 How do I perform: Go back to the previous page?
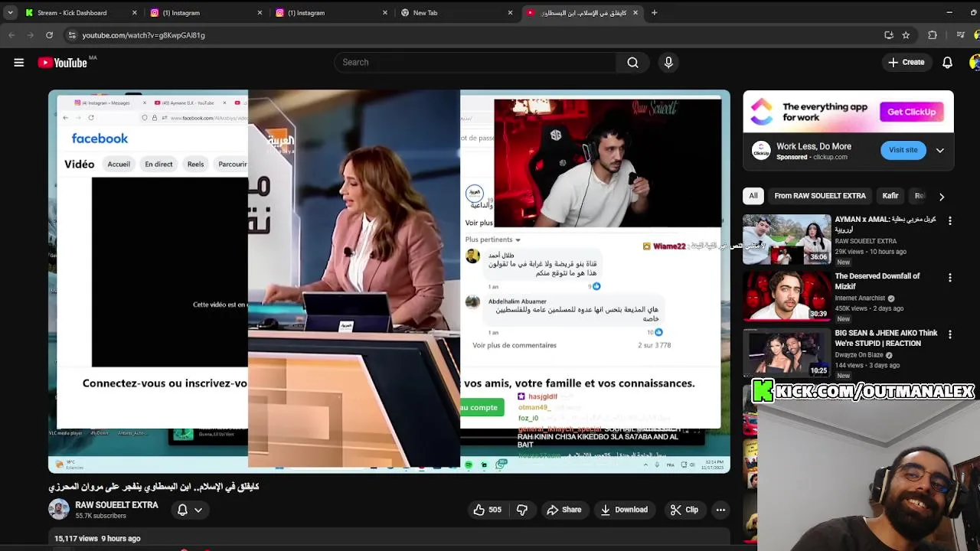point(11,35)
